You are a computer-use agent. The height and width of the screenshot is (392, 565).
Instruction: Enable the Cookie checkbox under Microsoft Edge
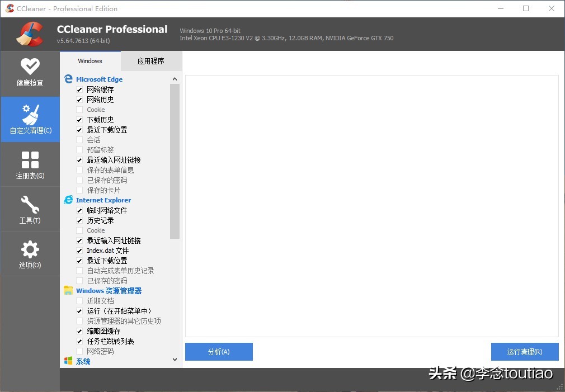(79, 110)
